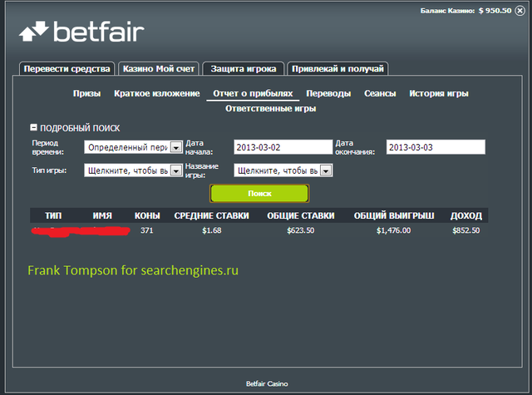The height and width of the screenshot is (395, 532).
Task: Open the Краткое изложение page
Action: tap(157, 94)
